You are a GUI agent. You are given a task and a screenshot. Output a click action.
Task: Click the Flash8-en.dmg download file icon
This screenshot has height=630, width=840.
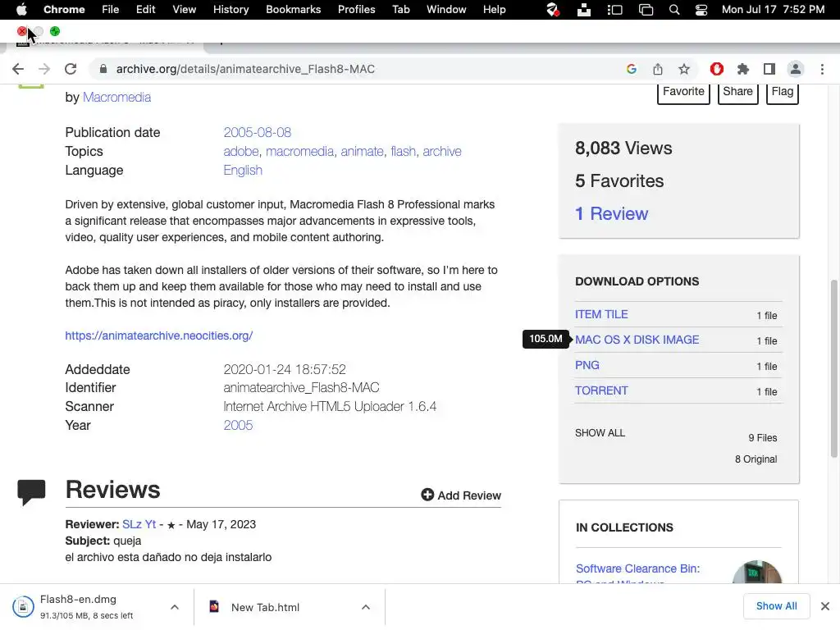(x=23, y=607)
